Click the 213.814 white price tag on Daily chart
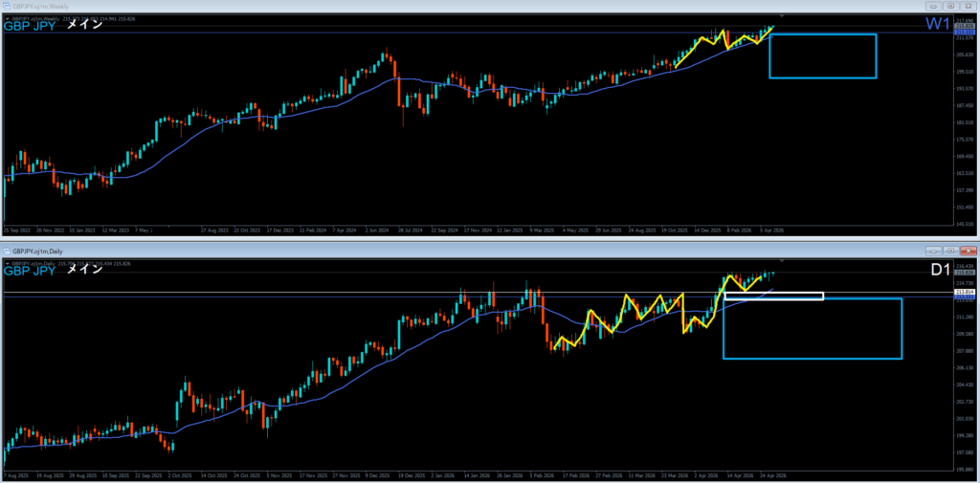This screenshot has height=483, width=980. (964, 293)
